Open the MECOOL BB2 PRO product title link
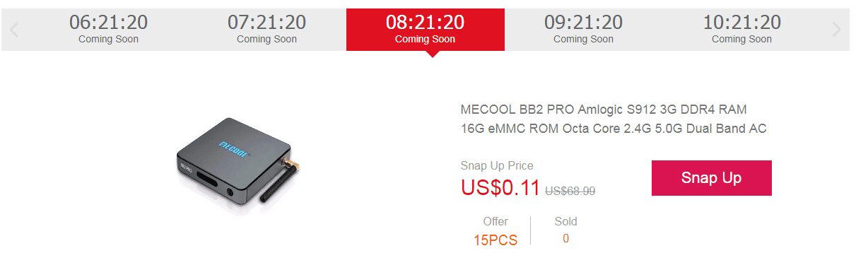The image size is (868, 277). coord(614,119)
